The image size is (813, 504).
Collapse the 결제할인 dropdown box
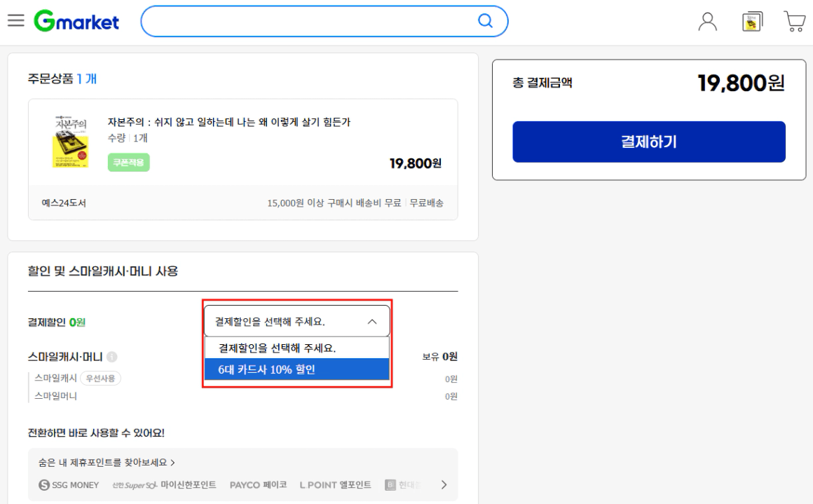click(296, 322)
